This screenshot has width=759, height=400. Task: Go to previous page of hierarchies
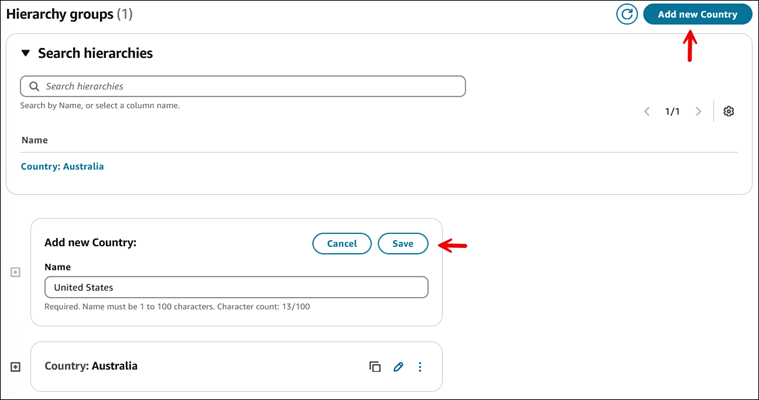tap(647, 111)
